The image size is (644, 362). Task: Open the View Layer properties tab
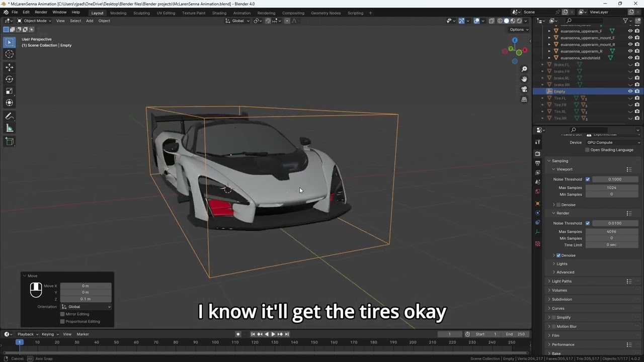click(537, 172)
